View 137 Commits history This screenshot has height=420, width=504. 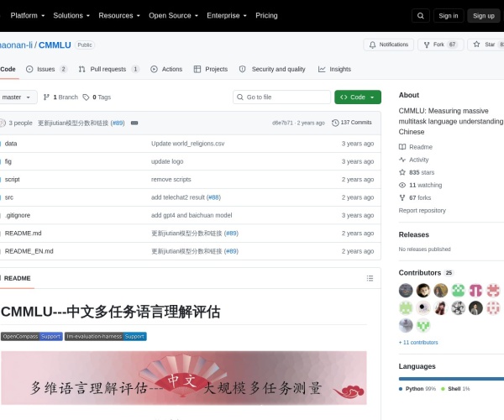(352, 123)
